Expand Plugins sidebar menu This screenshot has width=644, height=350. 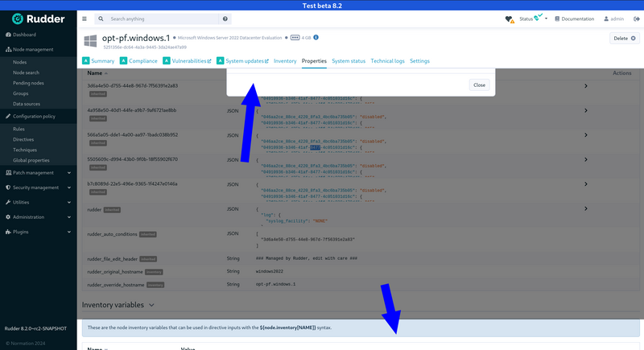(x=38, y=232)
